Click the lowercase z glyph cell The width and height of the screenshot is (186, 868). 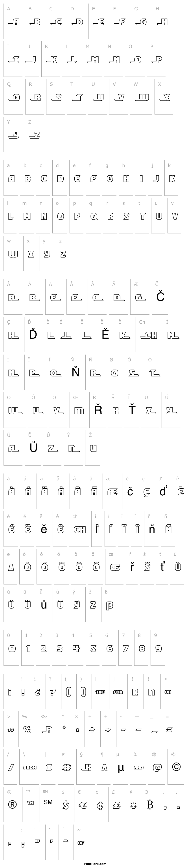(x=63, y=254)
